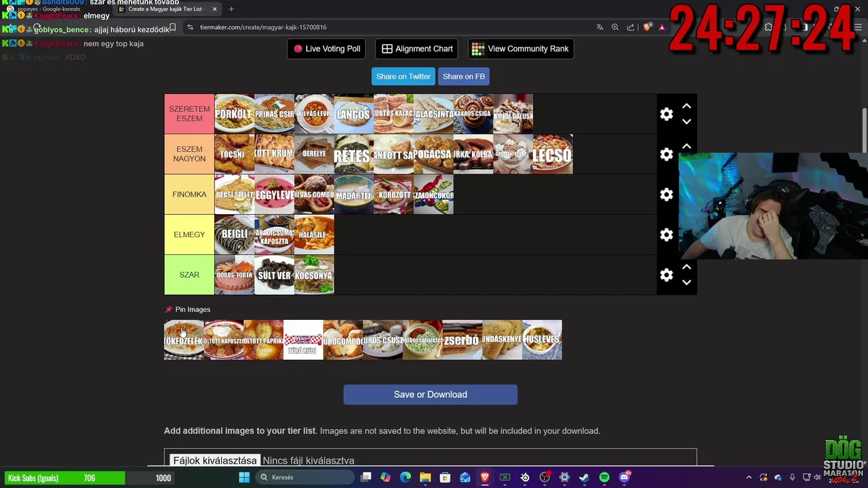The image size is (868, 488).
Task: Select the PÖRKÖLT food image
Action: (235, 114)
